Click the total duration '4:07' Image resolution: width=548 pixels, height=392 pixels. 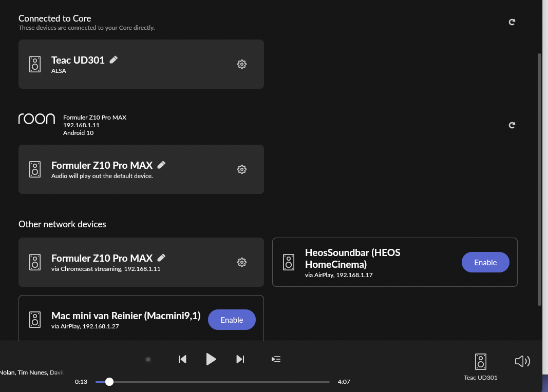coord(344,382)
